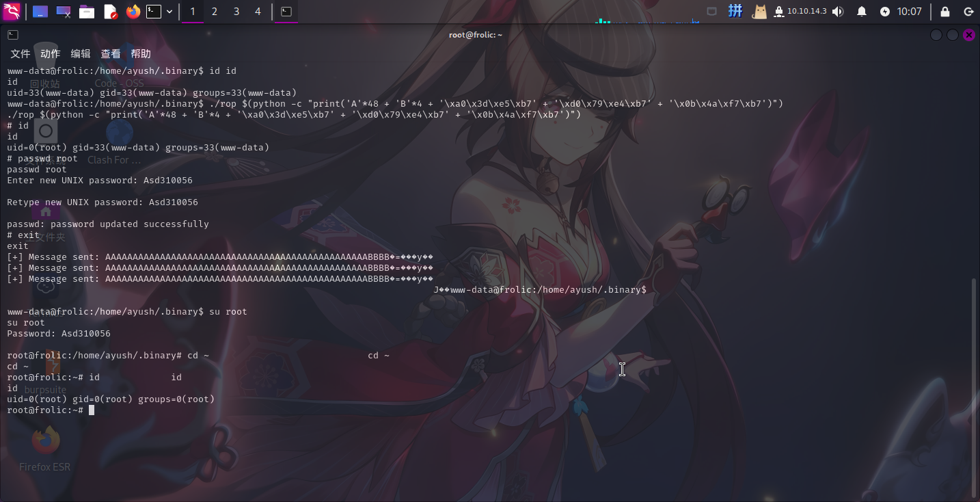Click the dimmed network tray icon
The image size is (980, 502).
click(712, 12)
